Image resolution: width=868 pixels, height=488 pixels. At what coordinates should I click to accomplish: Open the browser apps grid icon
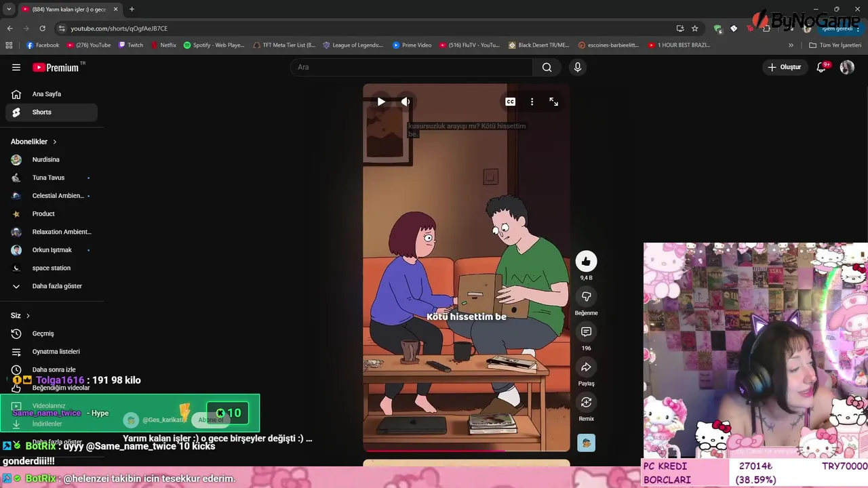point(9,45)
